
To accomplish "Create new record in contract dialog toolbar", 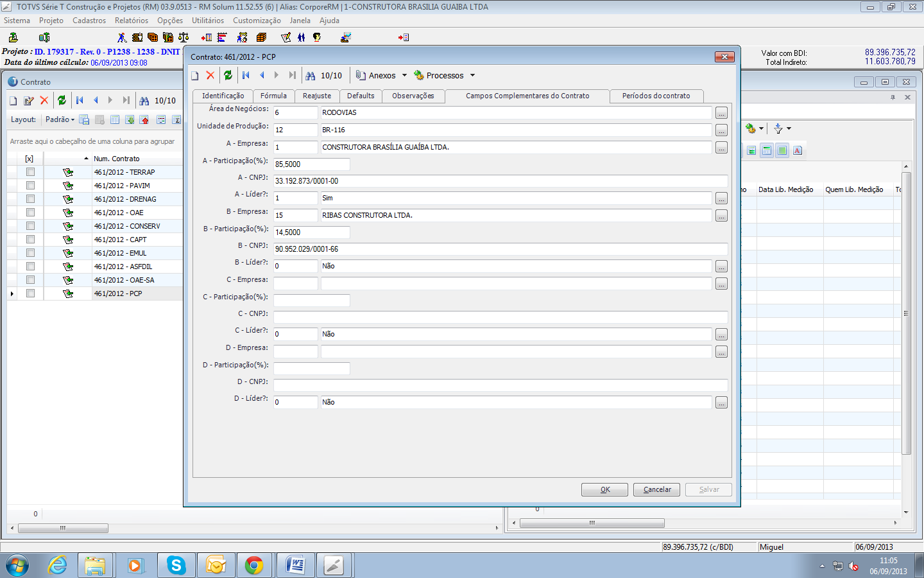I will [x=195, y=76].
